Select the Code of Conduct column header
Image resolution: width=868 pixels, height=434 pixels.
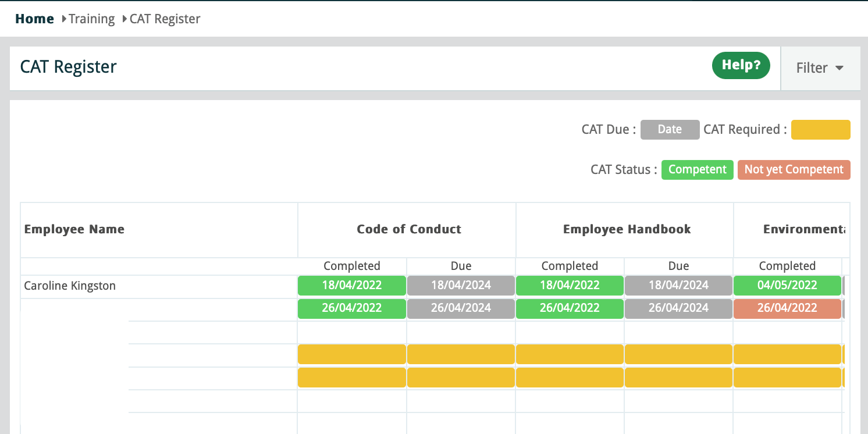pyautogui.click(x=408, y=229)
